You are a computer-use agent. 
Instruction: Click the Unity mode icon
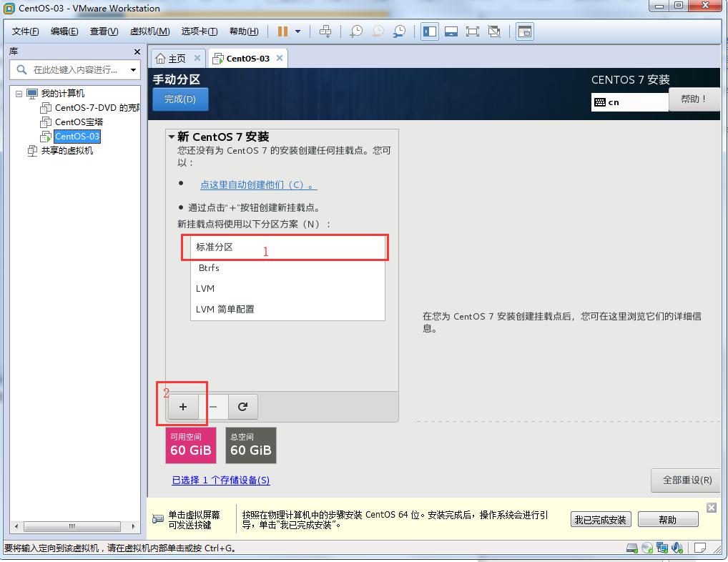pyautogui.click(x=494, y=31)
